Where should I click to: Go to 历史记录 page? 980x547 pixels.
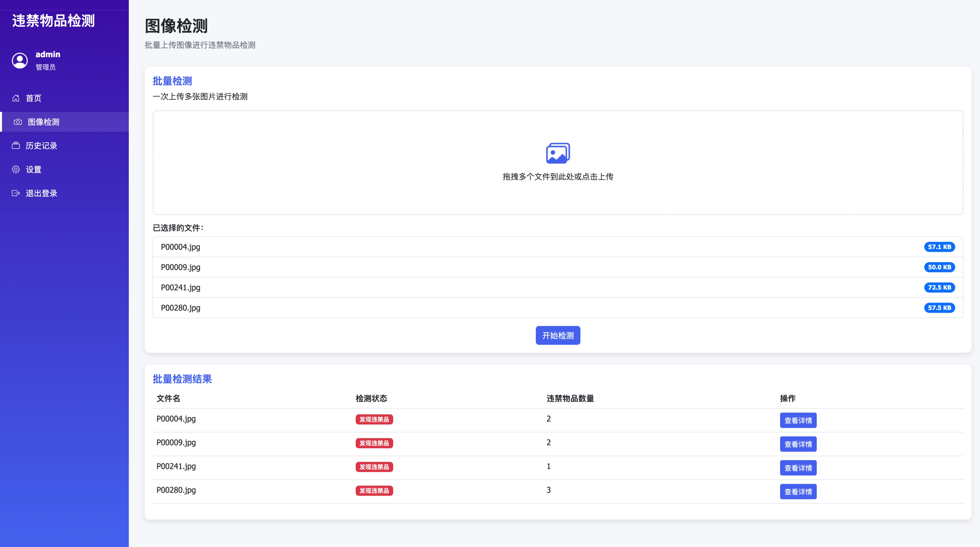(x=41, y=146)
